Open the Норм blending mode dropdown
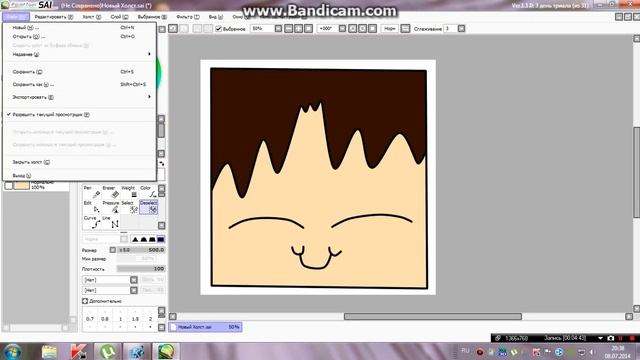Screen dimensions: 640x360 pos(390,29)
